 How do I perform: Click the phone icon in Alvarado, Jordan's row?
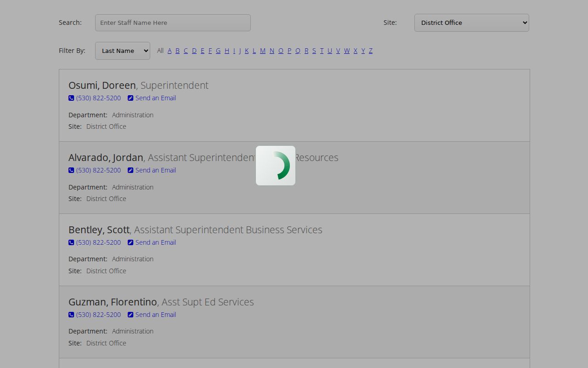tap(71, 170)
